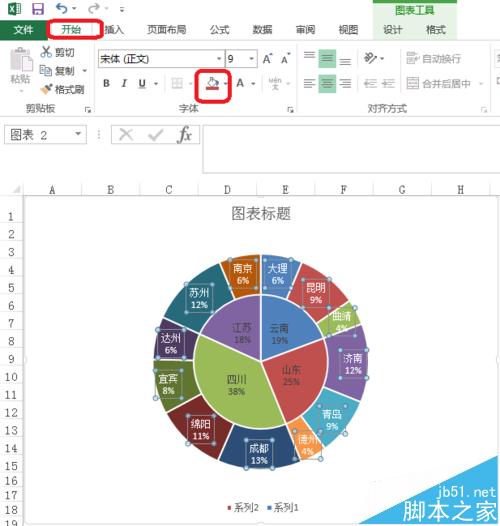The height and width of the screenshot is (526, 500).
Task: Click the Decrease Indent icon
Action: click(370, 83)
